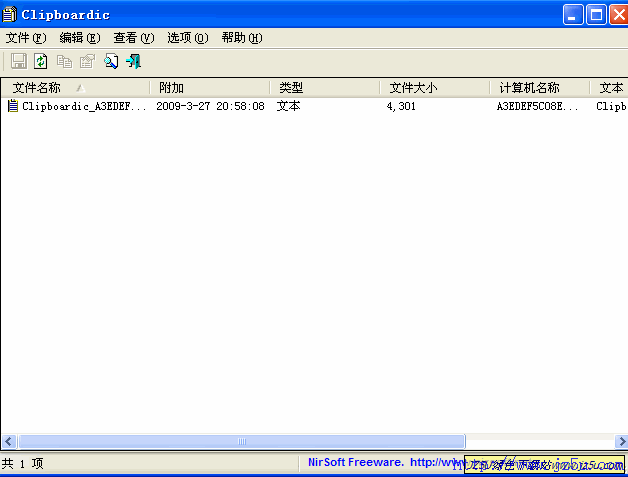Click the Properties toolbar icon

[x=87, y=61]
